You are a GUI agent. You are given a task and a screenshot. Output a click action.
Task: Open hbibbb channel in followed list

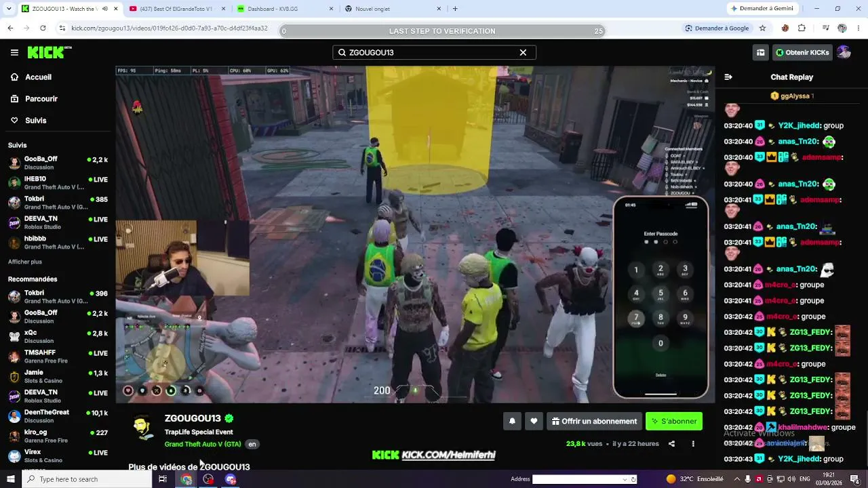coord(58,243)
